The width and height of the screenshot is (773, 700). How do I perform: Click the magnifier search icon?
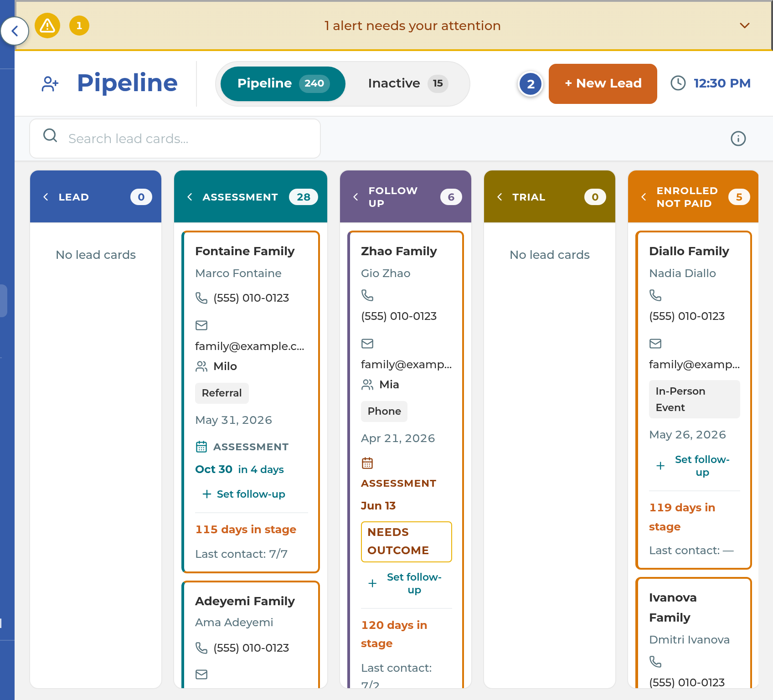click(x=50, y=135)
